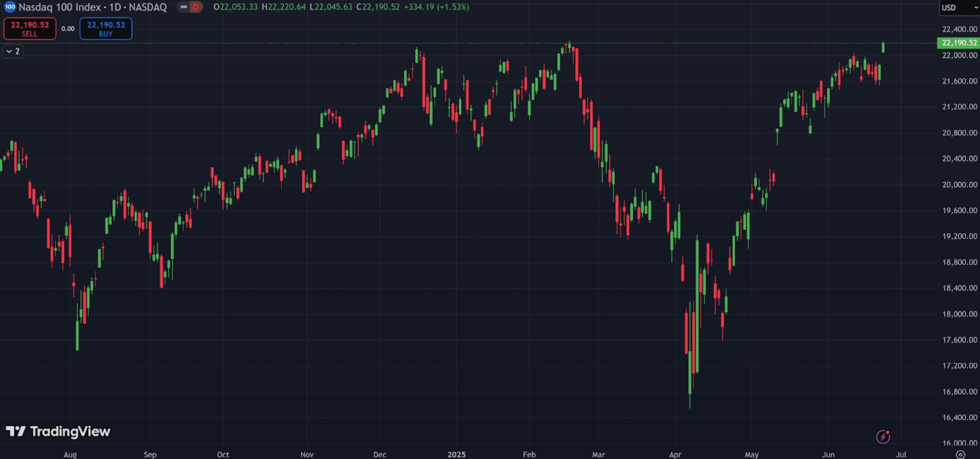Click the purple lightning bolt events icon
This screenshot has width=980, height=459.
coord(883,437)
